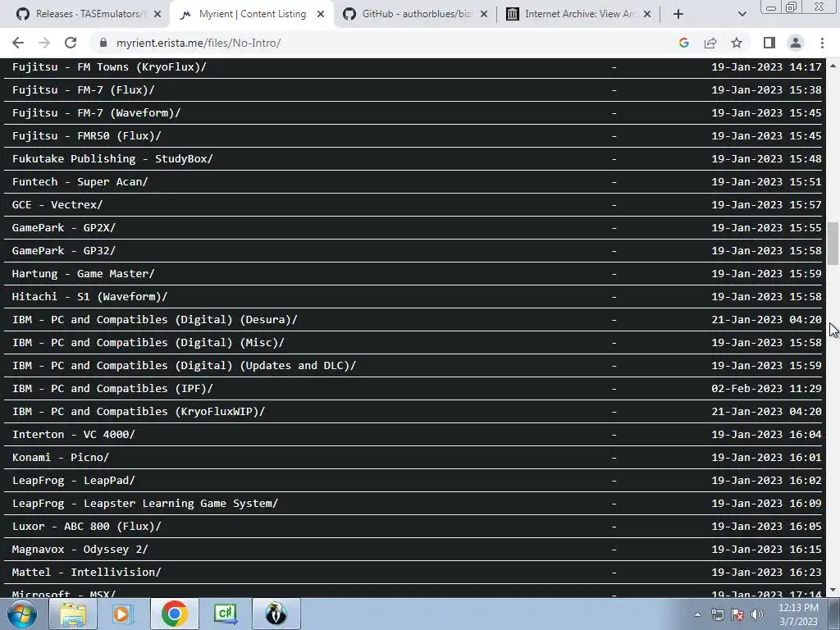Screen dimensions: 840x630
Task: Open Chrome three-dot menu
Action: click(x=822, y=43)
